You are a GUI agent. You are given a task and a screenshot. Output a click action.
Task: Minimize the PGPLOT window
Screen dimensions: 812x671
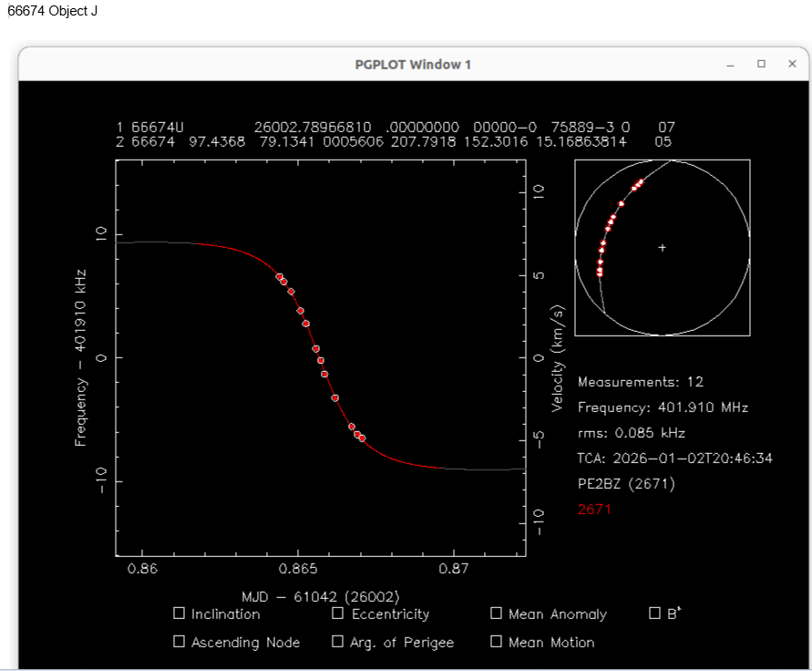pyautogui.click(x=730, y=64)
